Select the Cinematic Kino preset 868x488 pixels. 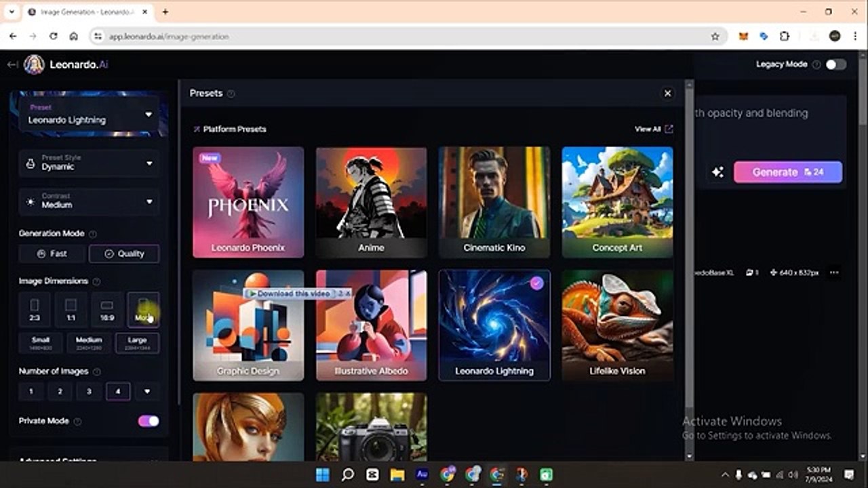point(494,203)
